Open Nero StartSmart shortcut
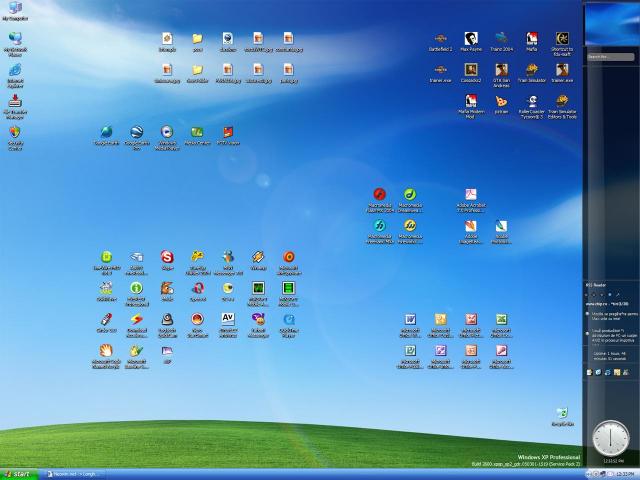640x480 pixels. point(198,325)
